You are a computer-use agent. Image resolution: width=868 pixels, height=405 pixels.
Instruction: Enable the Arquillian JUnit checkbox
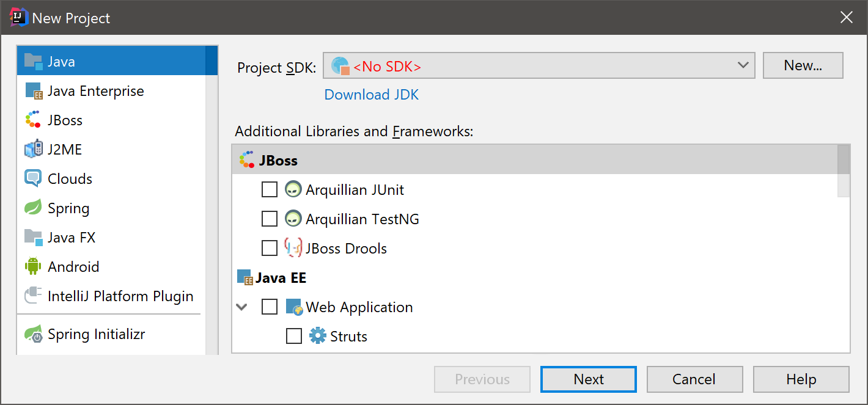(270, 190)
